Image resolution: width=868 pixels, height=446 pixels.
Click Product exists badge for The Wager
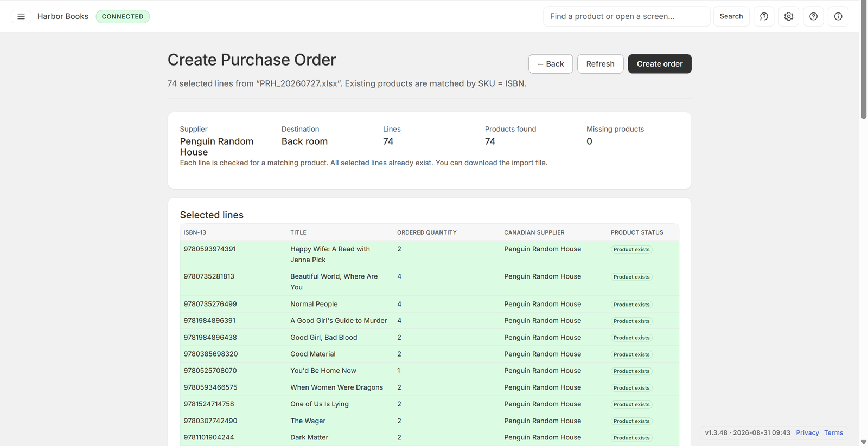631,421
